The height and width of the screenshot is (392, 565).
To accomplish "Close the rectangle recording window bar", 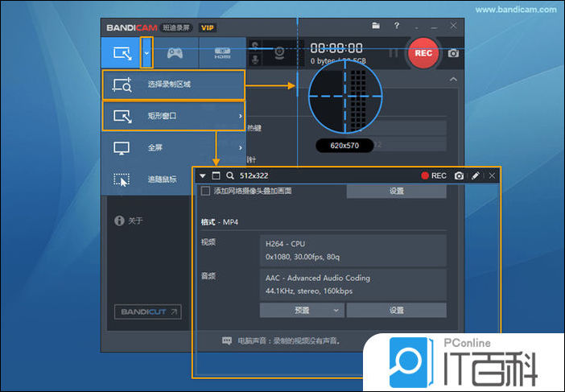I will coord(492,175).
